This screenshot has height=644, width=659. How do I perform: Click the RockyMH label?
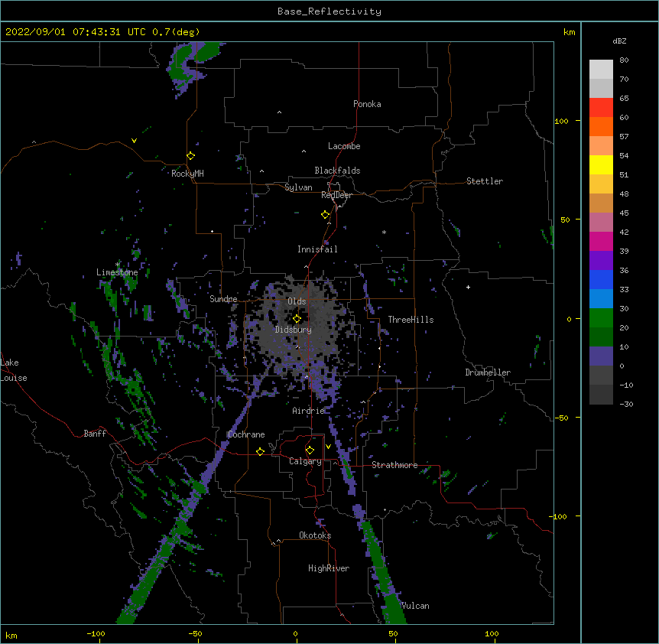pos(187,173)
